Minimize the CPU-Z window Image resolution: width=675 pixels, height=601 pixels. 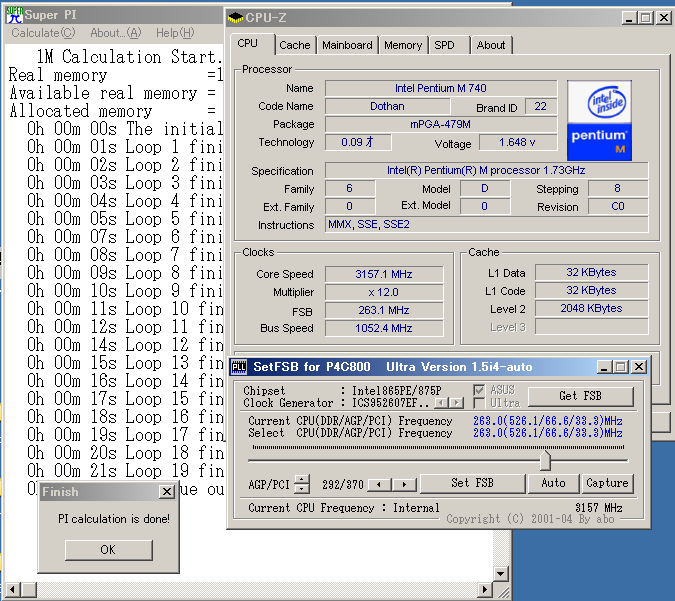[x=629, y=18]
